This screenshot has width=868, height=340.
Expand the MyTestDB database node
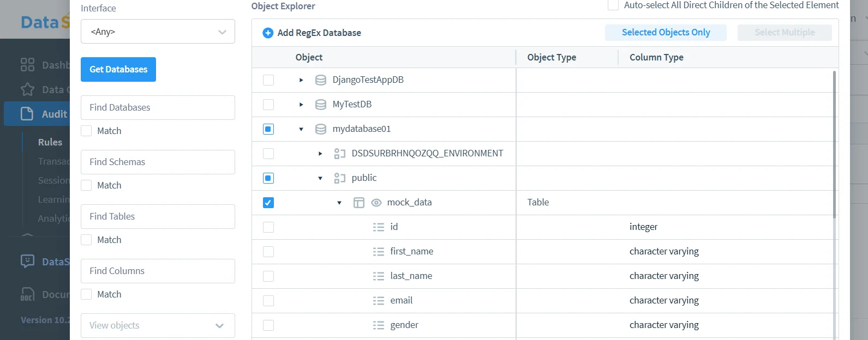click(x=301, y=105)
